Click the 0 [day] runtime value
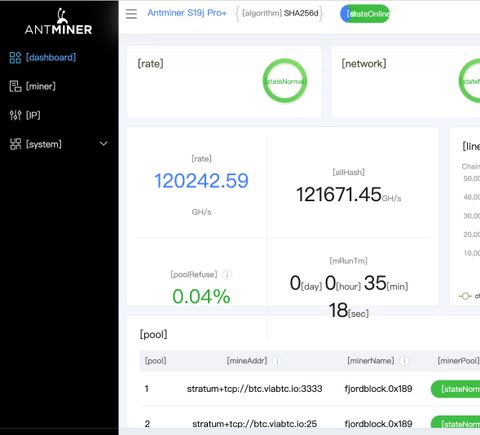The height and width of the screenshot is (435, 480). tap(306, 283)
